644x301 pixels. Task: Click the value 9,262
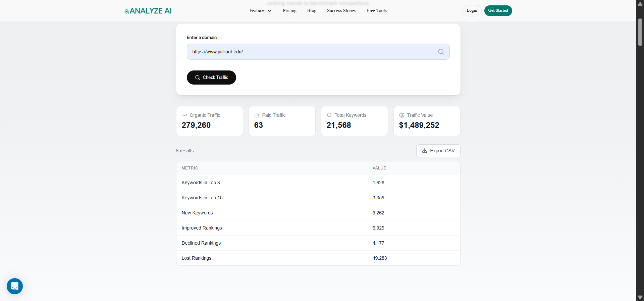pos(378,213)
